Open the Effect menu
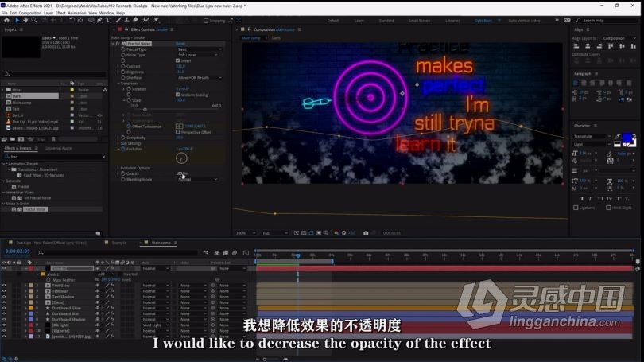Screen dimensions: 644x362 [x=60, y=13]
